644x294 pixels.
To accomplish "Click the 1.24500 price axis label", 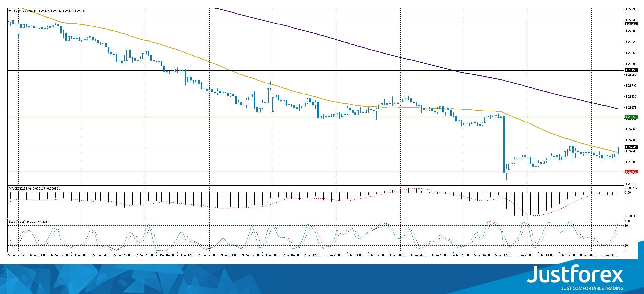I will point(631,140).
